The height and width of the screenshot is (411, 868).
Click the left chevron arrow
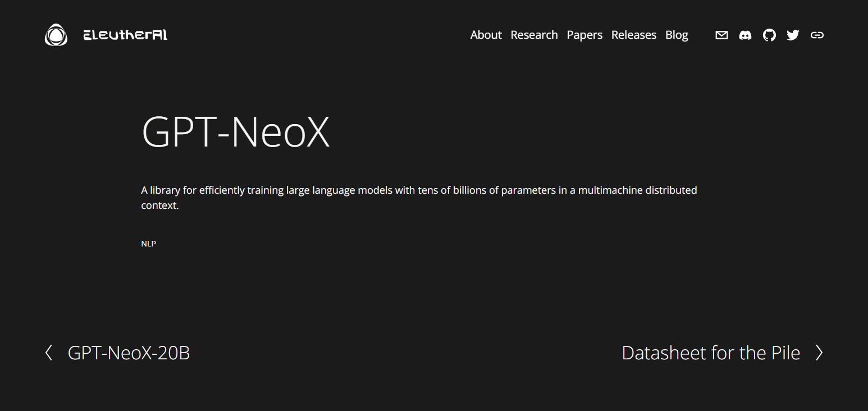point(49,353)
